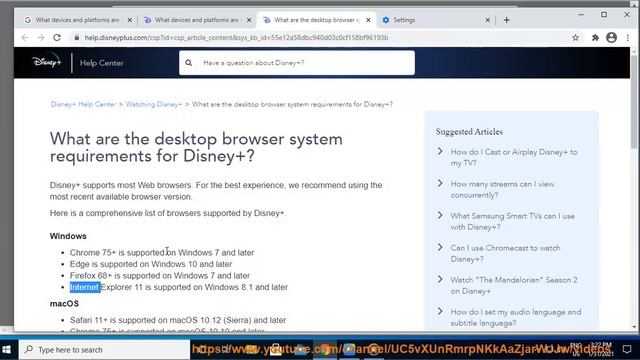Screen dimensions: 640x360
Task: Click chevron beside 'What Samsung Smart TVs'
Action: click(440, 215)
